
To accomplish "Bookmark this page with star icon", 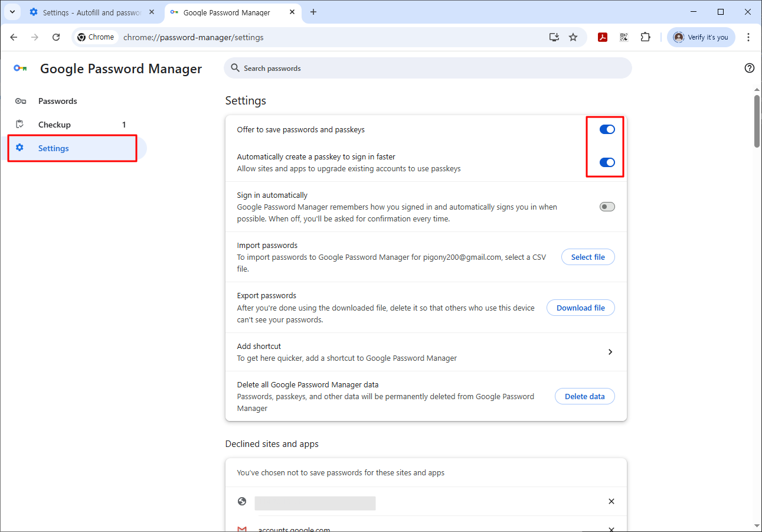I will pyautogui.click(x=573, y=37).
